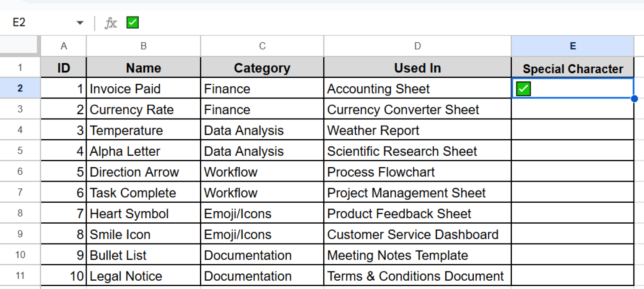Click the Emoji/Icons cell beside Heart Symbol

click(x=262, y=214)
